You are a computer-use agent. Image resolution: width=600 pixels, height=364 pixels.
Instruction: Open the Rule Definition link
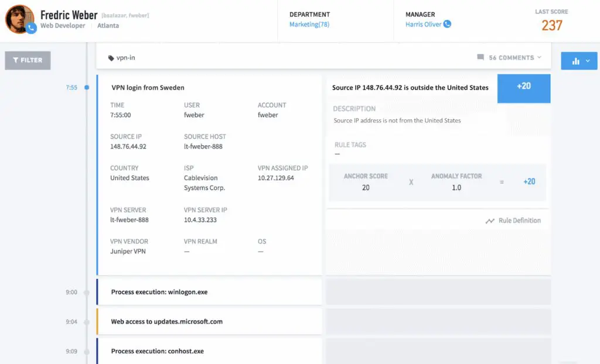[521, 221]
